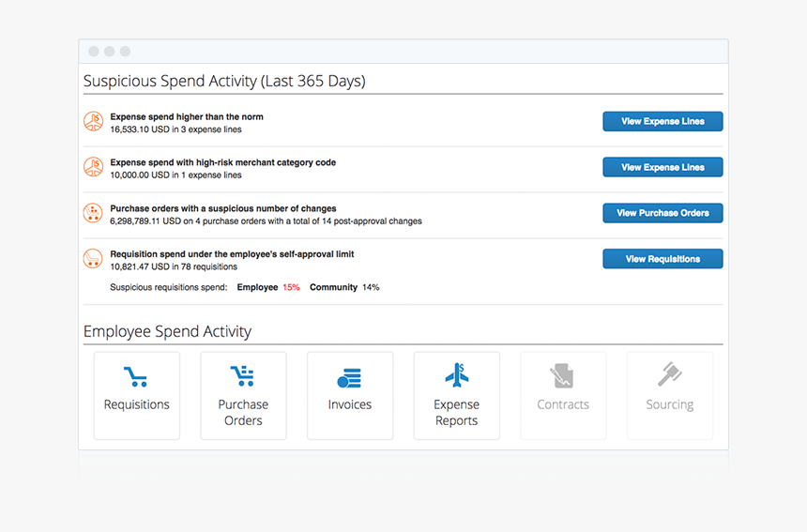Image resolution: width=807 pixels, height=532 pixels.
Task: View Expense Lines for high-risk merchant code
Action: [x=662, y=167]
